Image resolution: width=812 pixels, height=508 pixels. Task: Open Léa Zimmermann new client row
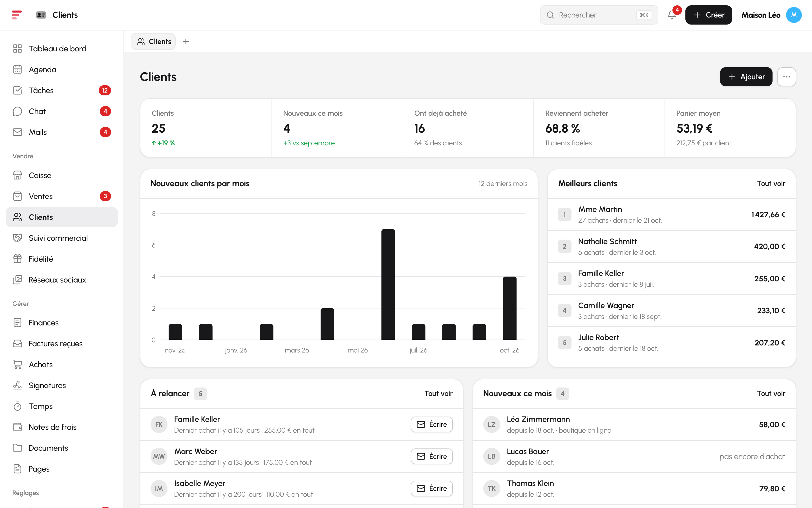coord(634,424)
